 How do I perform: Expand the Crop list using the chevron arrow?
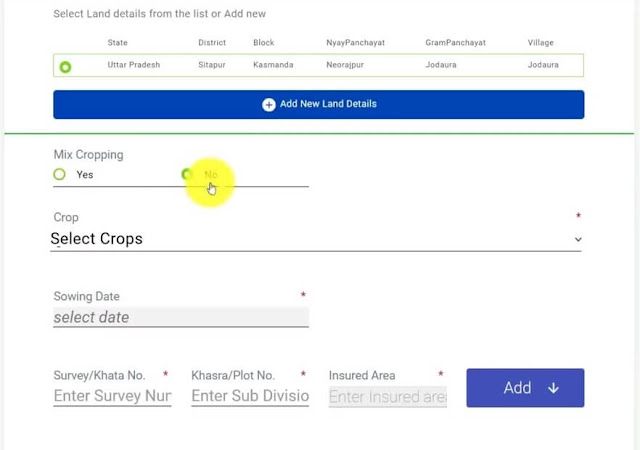tap(577, 240)
